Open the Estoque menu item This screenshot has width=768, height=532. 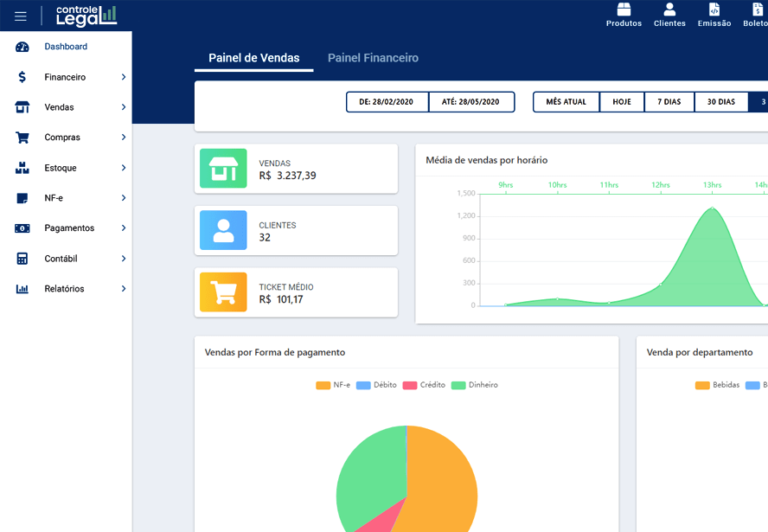(x=66, y=168)
